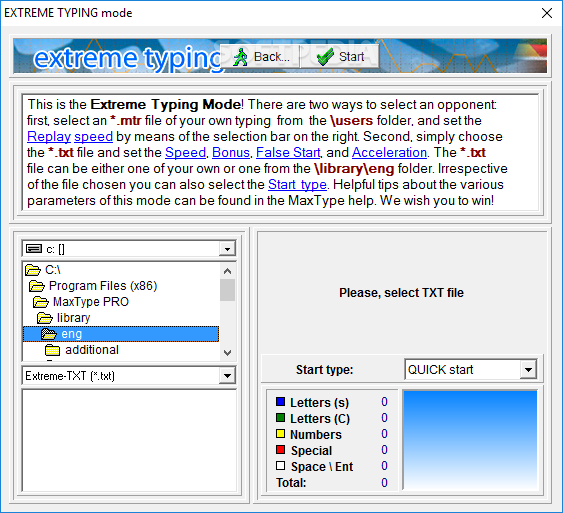Click the 'Special' label
Image resolution: width=563 pixels, height=513 pixels.
(311, 451)
